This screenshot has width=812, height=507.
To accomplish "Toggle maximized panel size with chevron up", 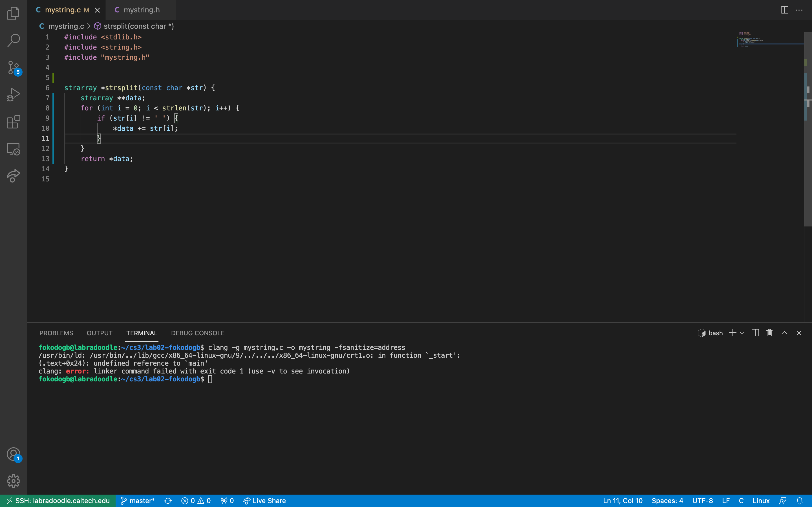I will (784, 333).
